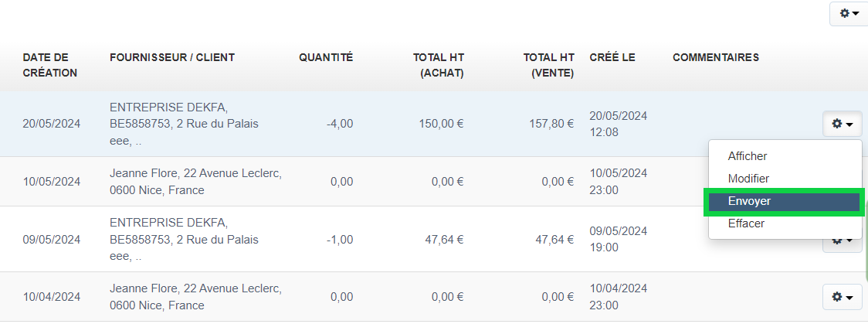868x324 pixels.
Task: Select ENTREPRISE DEKFA supplier in 20/05/2024 row
Action: [x=168, y=107]
